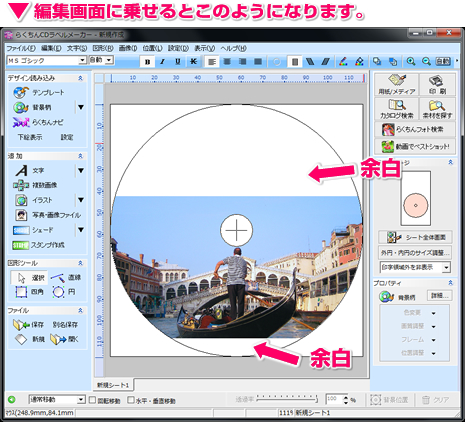The image size is (465, 422).
Task: Click 開く to open a file
Action: pyautogui.click(x=64, y=339)
